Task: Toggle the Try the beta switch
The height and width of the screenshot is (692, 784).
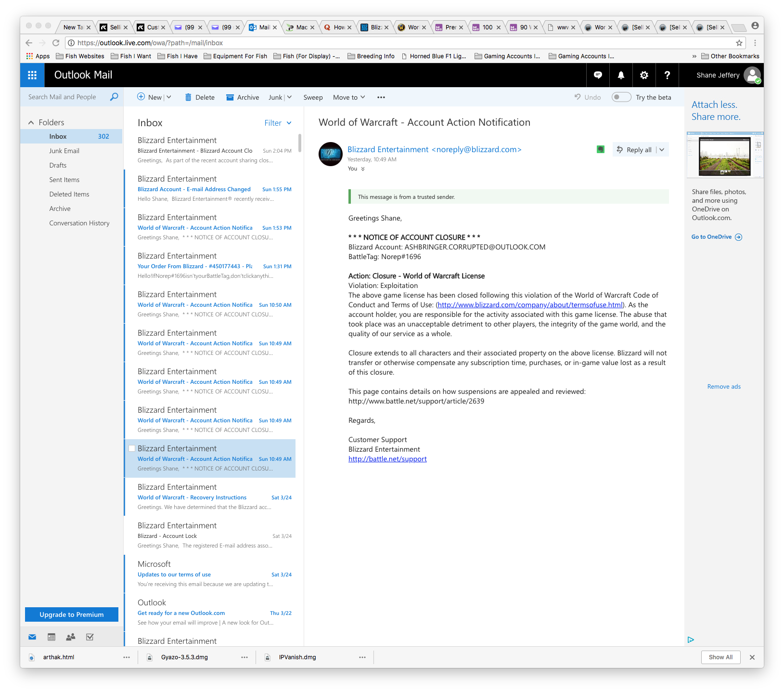Action: 621,97
